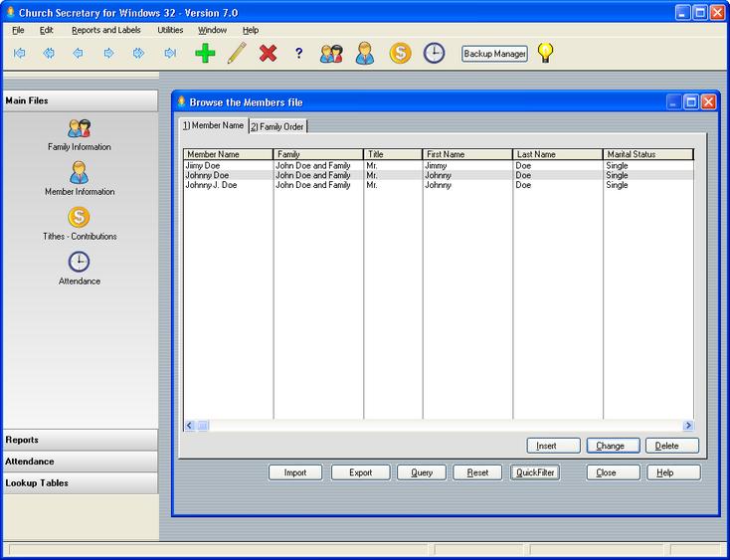730x560 pixels.
Task: Edit record using the pencil icon
Action: 237,53
